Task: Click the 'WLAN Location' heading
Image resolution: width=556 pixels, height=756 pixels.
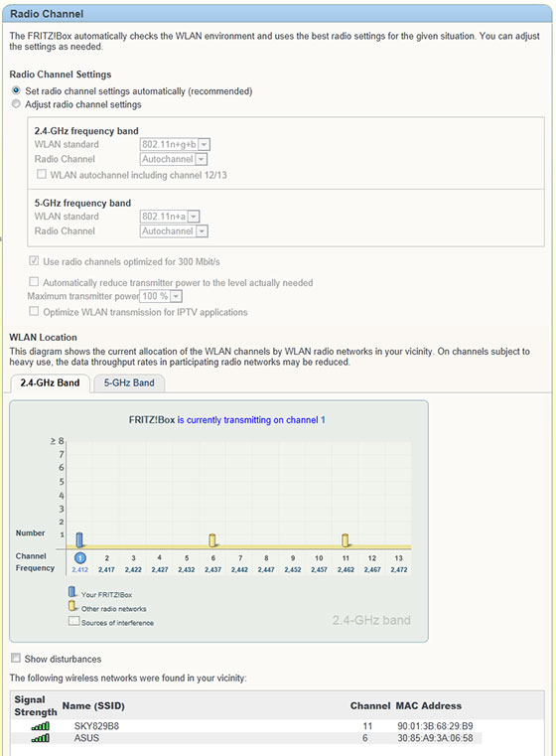Action: [44, 338]
